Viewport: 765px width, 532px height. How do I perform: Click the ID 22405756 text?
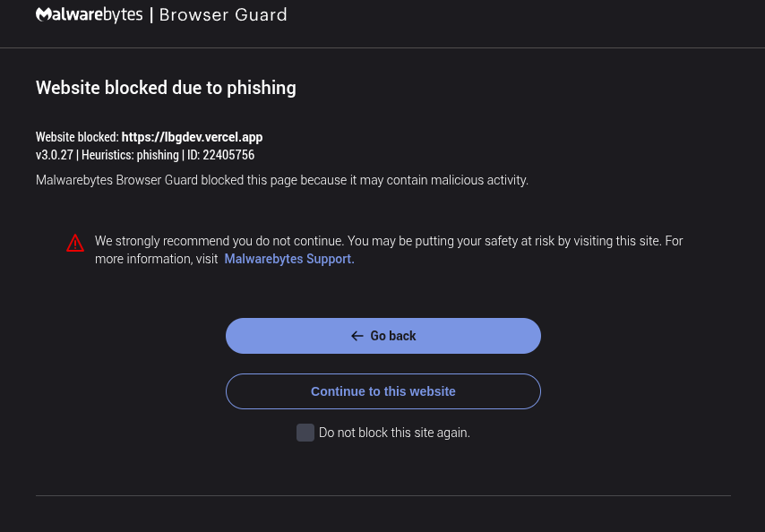point(221,155)
